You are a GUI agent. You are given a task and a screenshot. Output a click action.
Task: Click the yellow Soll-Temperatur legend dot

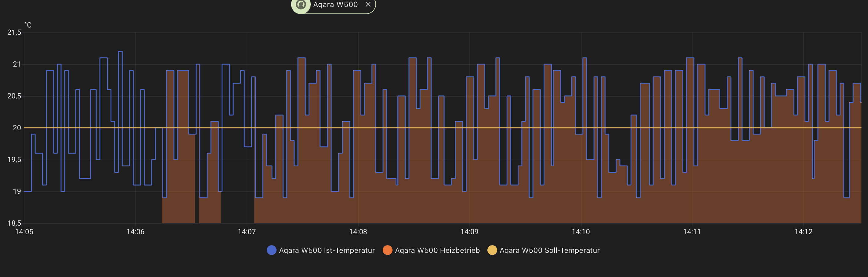[492, 250]
